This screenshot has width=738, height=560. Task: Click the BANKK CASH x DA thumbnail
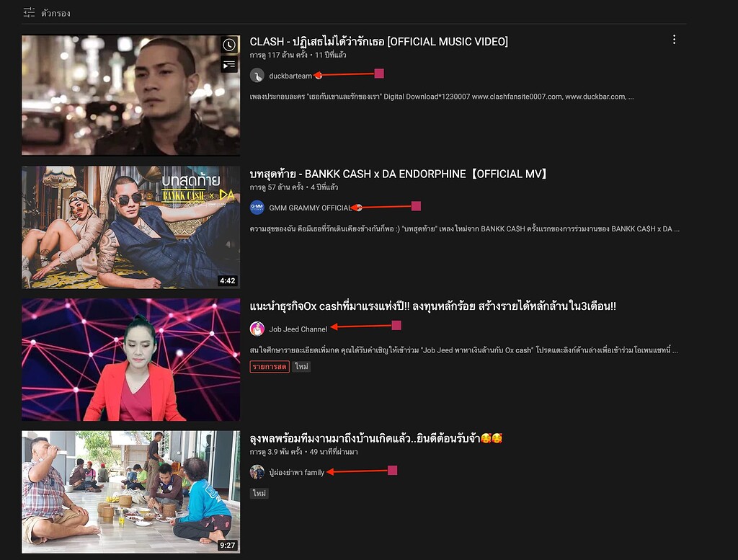point(131,227)
